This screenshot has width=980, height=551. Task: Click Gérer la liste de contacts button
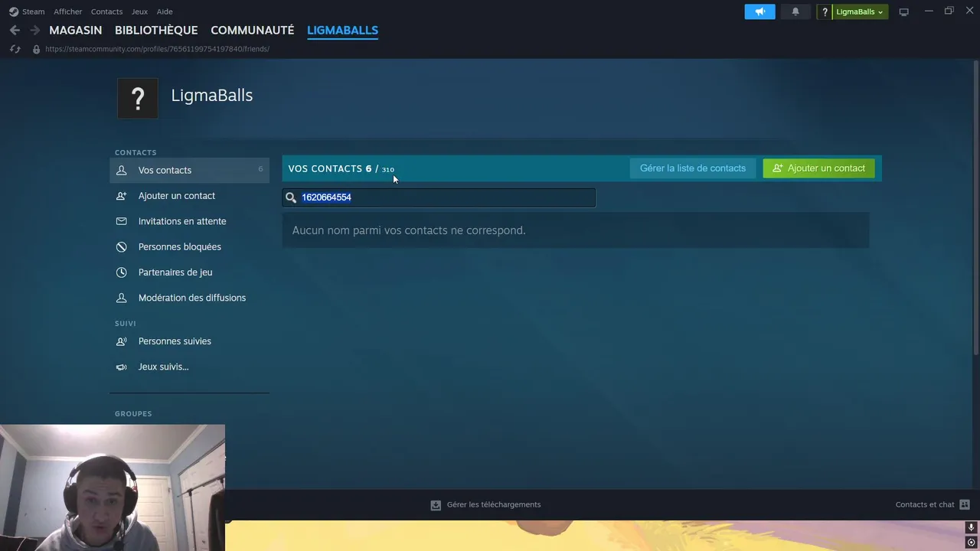click(693, 168)
